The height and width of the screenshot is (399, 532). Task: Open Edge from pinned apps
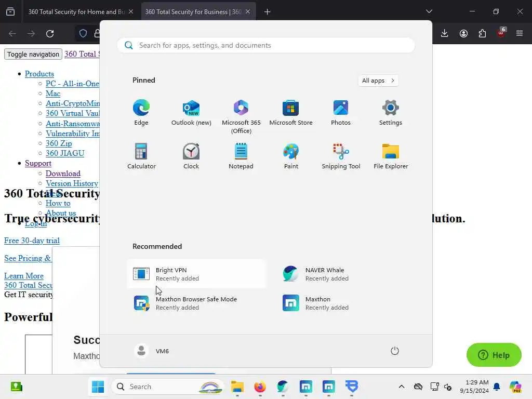click(141, 113)
